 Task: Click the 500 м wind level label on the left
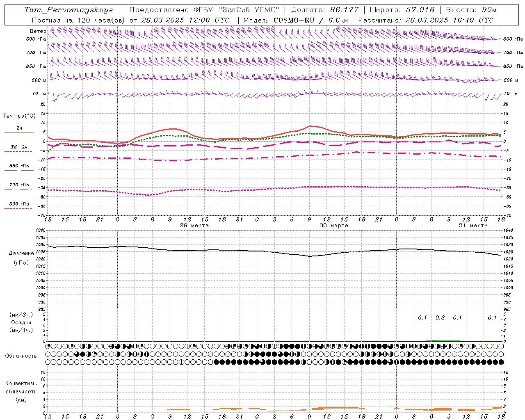click(39, 80)
